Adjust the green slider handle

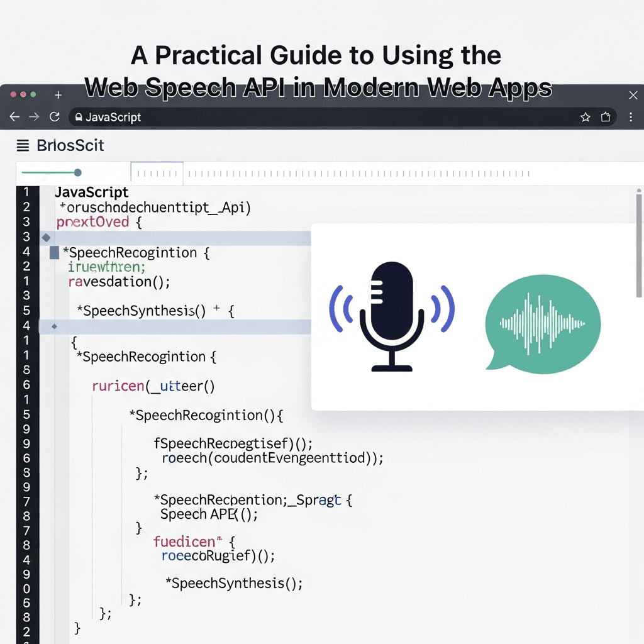77,172
